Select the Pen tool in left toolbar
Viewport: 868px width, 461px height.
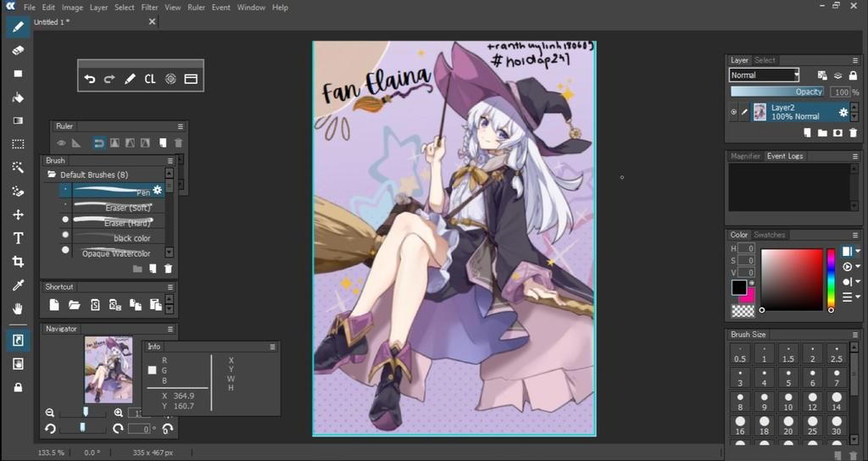coord(18,26)
